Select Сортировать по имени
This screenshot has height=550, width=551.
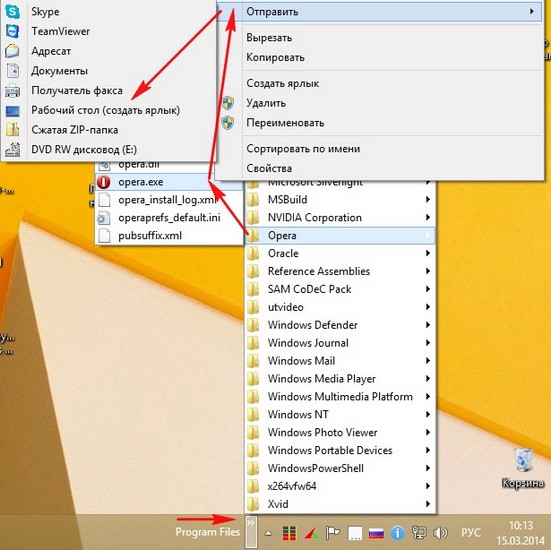coord(380,149)
